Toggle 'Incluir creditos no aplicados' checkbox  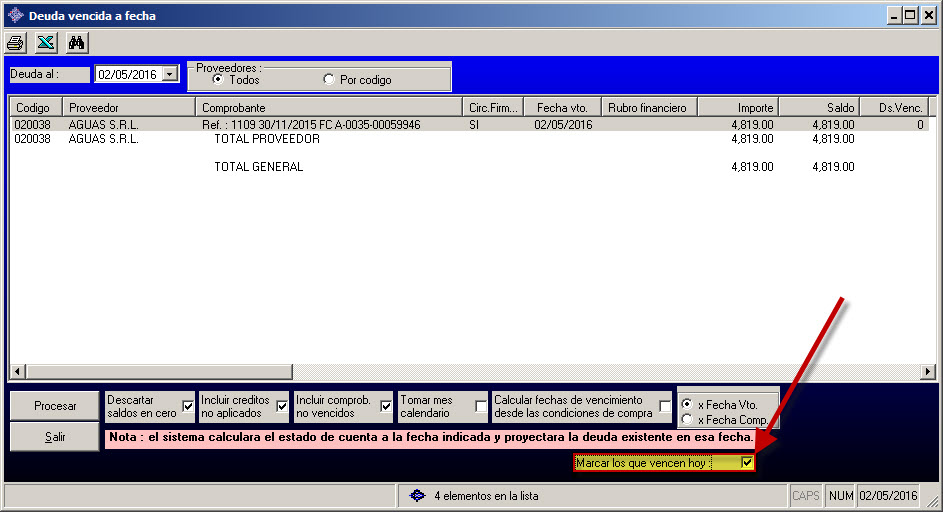coord(282,406)
